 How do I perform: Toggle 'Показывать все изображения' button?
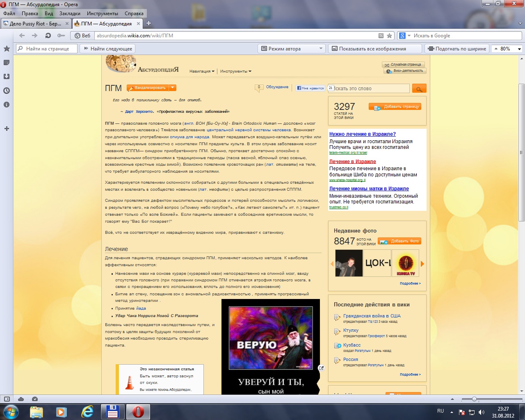pyautogui.click(x=375, y=49)
